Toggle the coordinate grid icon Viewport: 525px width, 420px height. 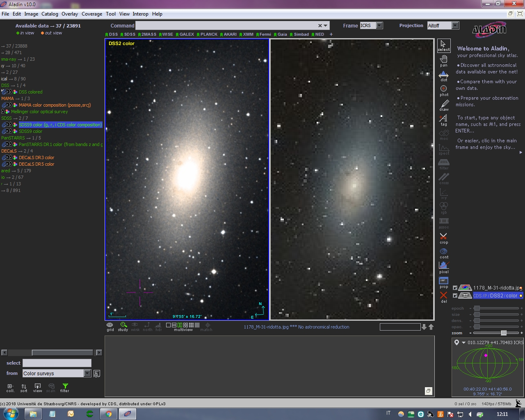(110, 326)
